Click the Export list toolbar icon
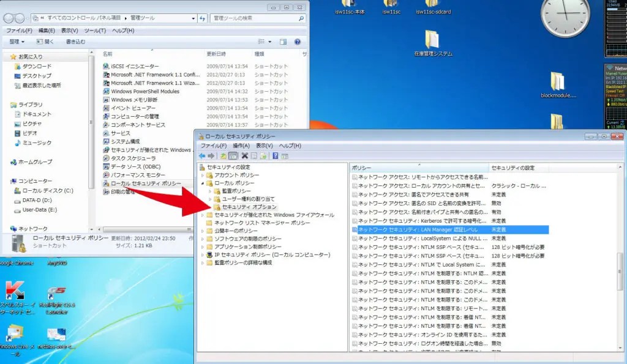 click(263, 156)
